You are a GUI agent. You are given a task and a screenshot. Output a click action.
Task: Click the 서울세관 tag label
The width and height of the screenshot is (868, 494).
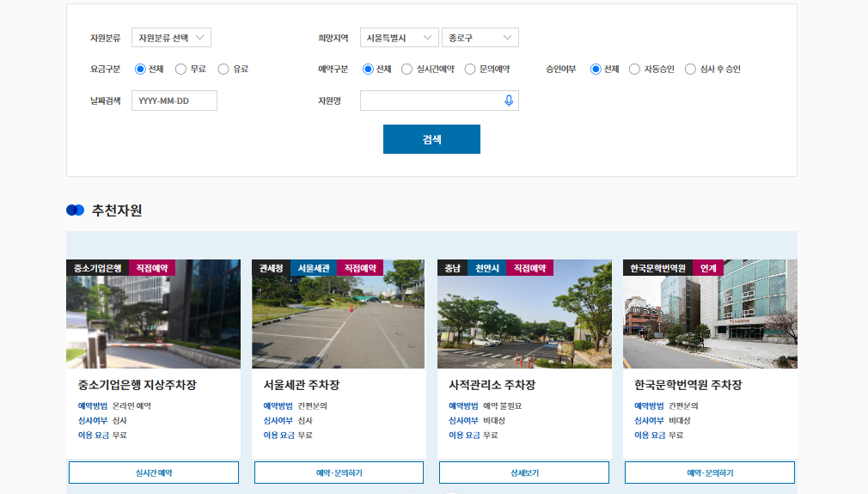point(314,268)
